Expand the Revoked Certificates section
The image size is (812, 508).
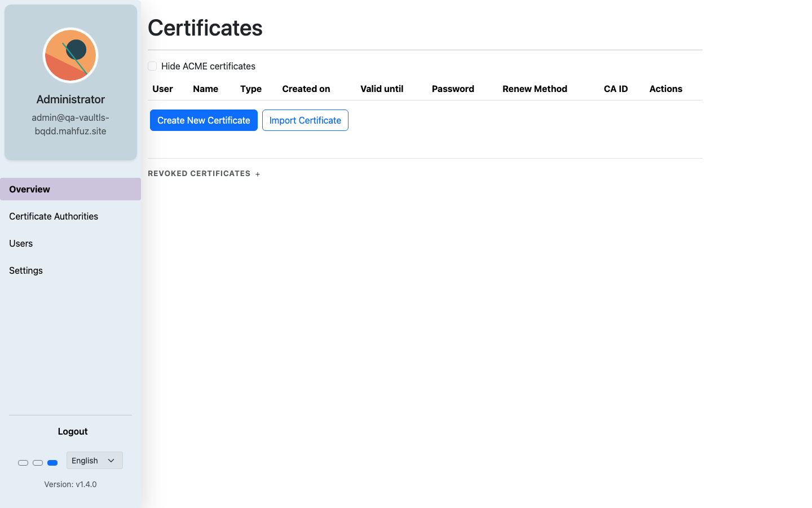click(x=204, y=174)
